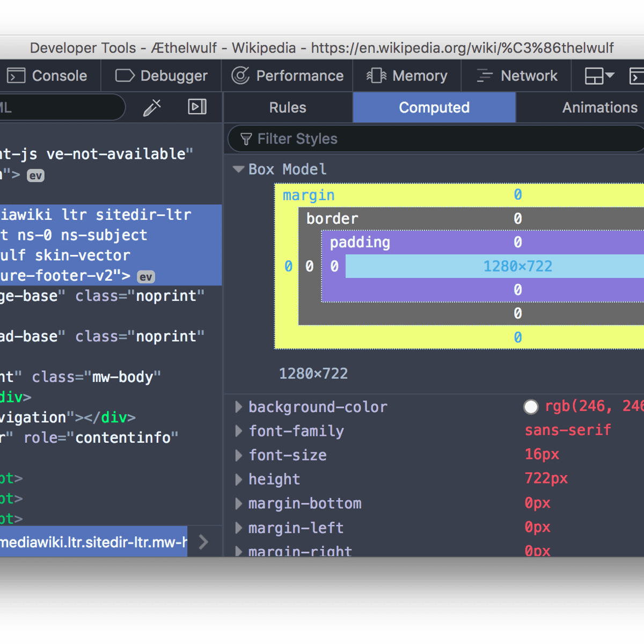The image size is (644, 644).
Task: Toggle the inspector sidebar pane
Action: [197, 107]
